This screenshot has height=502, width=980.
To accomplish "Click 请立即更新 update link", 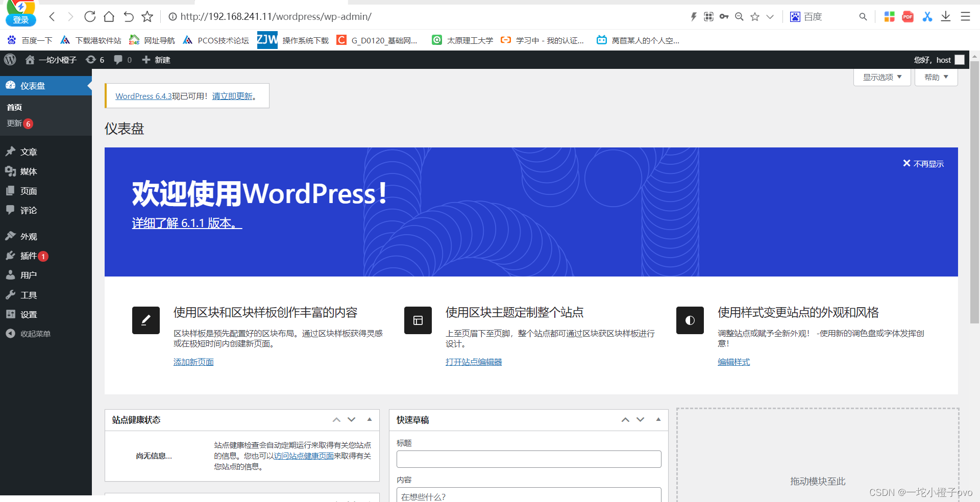I will click(232, 96).
